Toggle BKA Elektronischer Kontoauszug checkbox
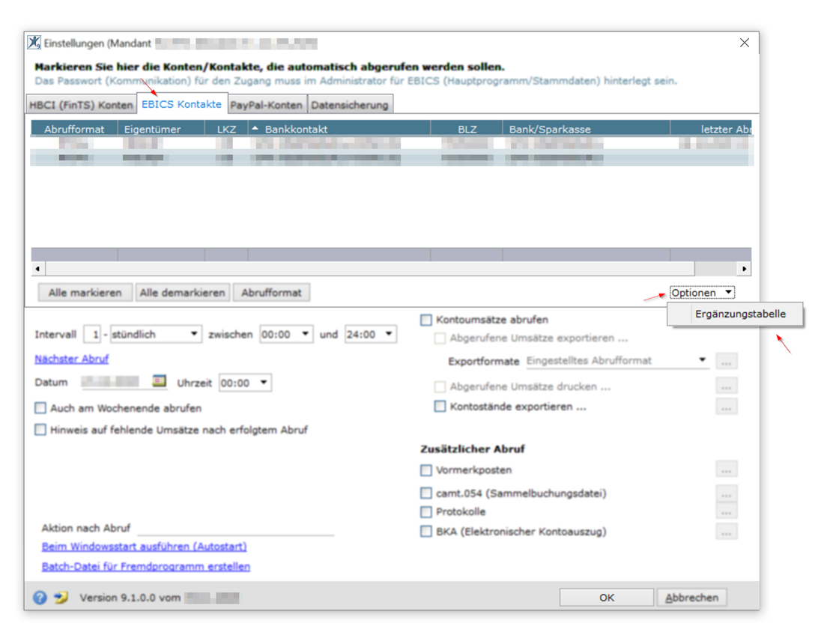Viewport: 815px width, 644px height. click(x=426, y=531)
